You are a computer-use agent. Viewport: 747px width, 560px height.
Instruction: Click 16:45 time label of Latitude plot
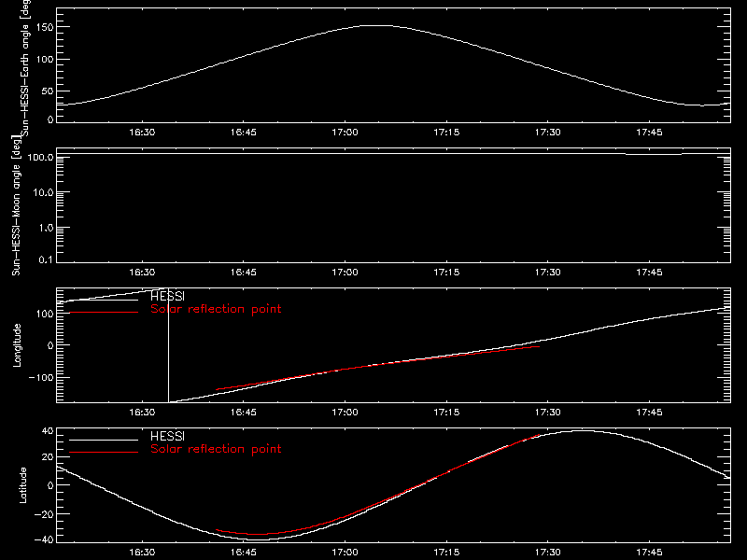click(x=244, y=553)
